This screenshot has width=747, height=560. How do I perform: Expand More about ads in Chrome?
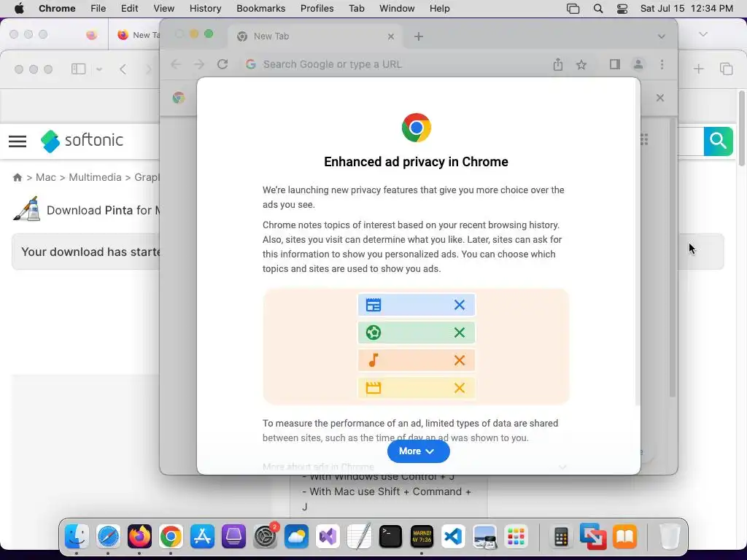pos(415,467)
